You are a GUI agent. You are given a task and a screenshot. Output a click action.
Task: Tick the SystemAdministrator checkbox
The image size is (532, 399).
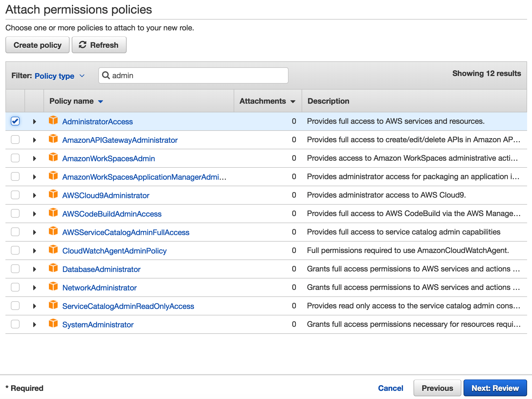click(x=15, y=324)
